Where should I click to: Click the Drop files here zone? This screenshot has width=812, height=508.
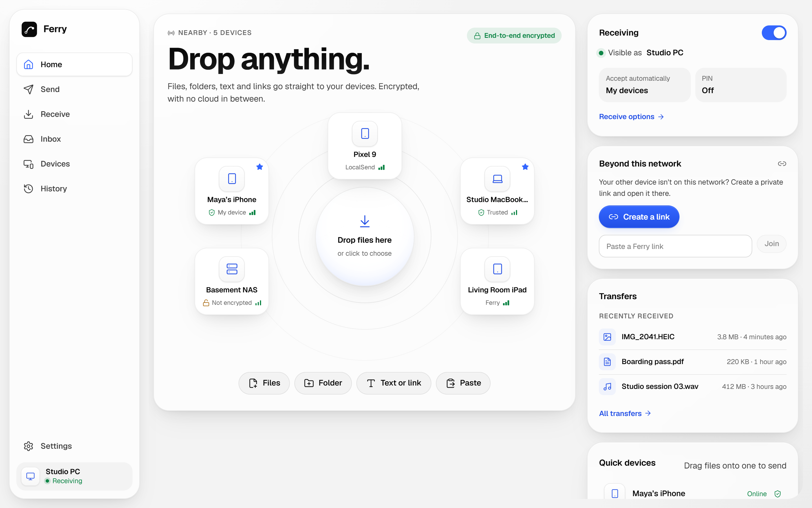pos(365,237)
